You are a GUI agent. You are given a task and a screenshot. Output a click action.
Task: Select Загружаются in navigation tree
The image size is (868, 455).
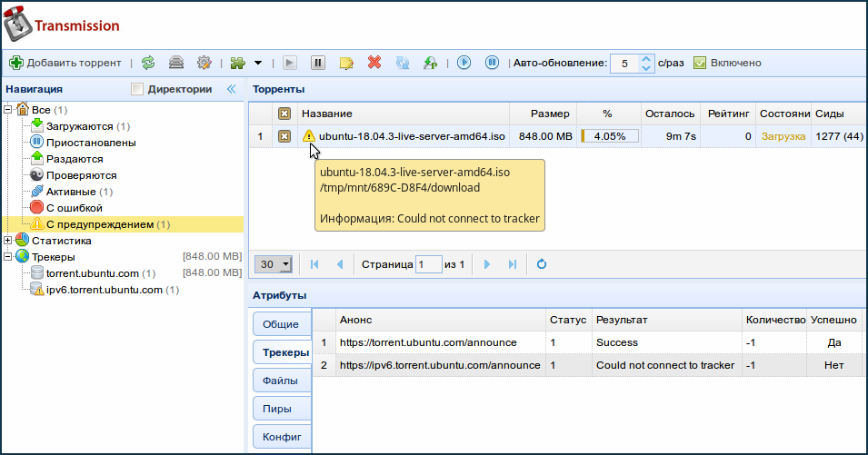pos(81,126)
